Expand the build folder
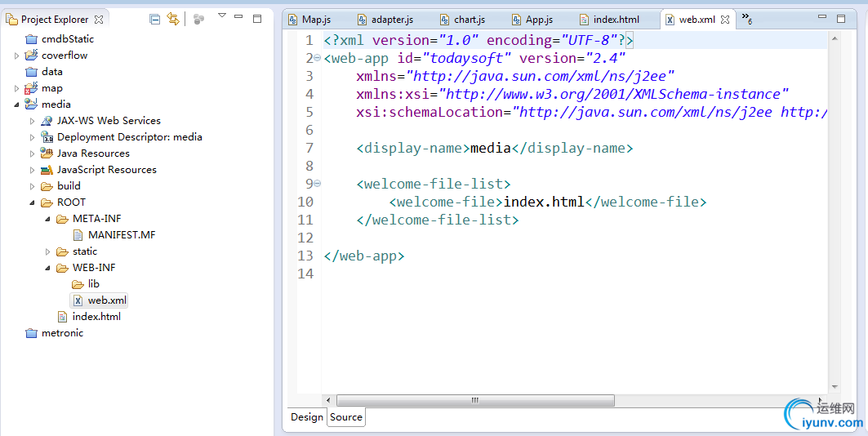Image resolution: width=868 pixels, height=436 pixels. point(32,186)
